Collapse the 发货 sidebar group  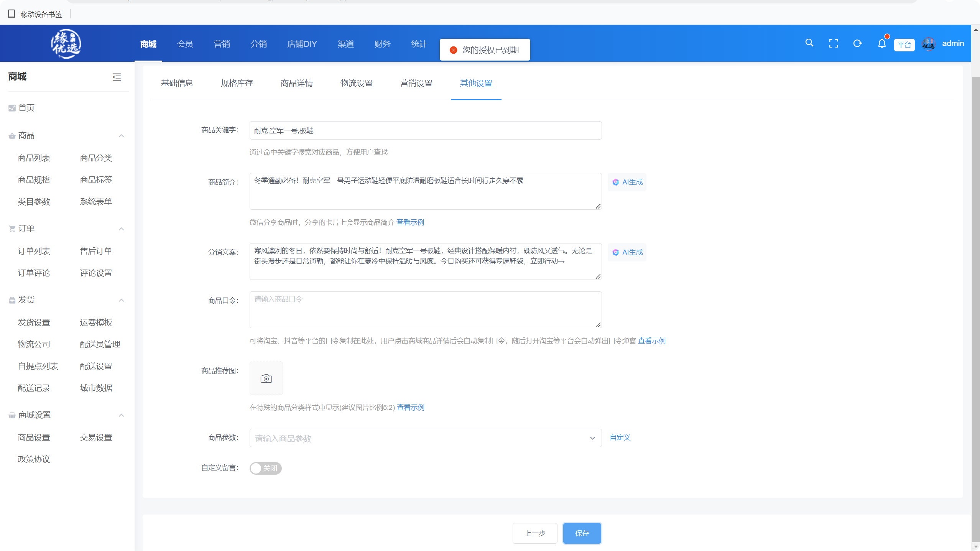(121, 300)
